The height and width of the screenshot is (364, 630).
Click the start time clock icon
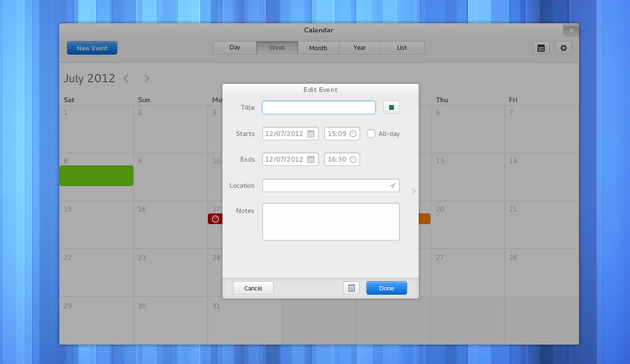[x=353, y=134]
